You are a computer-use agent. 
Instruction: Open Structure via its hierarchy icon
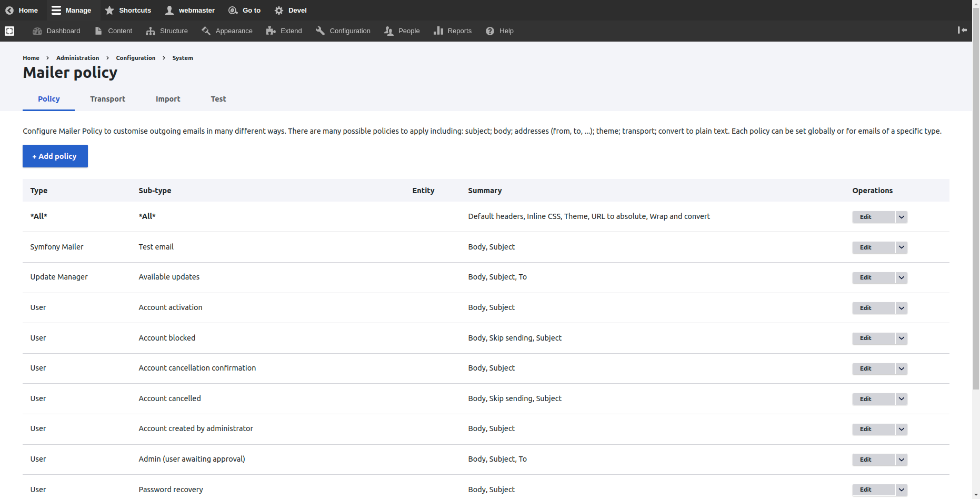click(151, 31)
